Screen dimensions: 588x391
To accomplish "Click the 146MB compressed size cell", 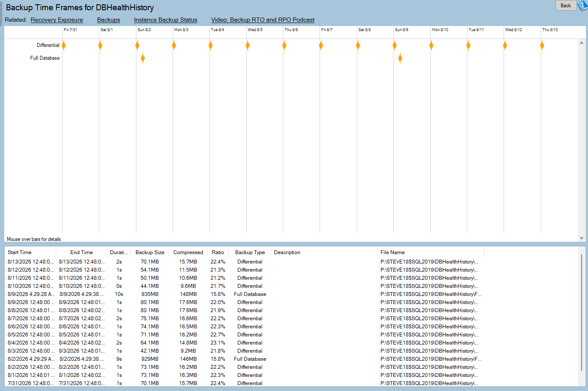I will click(188, 359).
